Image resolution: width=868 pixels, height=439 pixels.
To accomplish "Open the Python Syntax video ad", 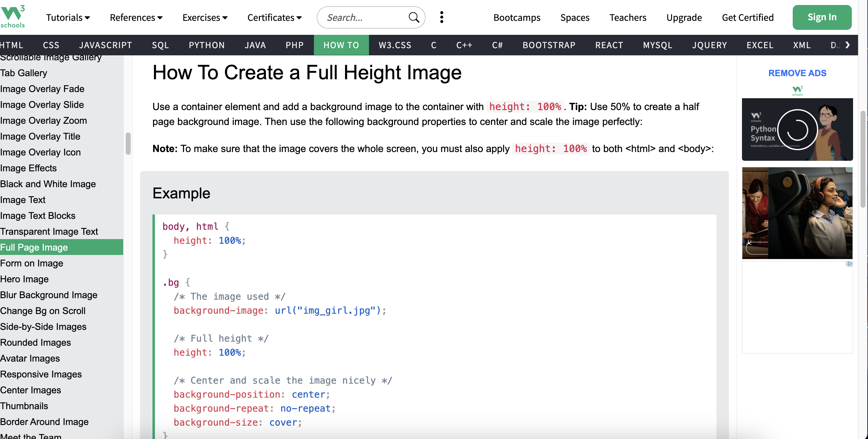I will click(797, 129).
